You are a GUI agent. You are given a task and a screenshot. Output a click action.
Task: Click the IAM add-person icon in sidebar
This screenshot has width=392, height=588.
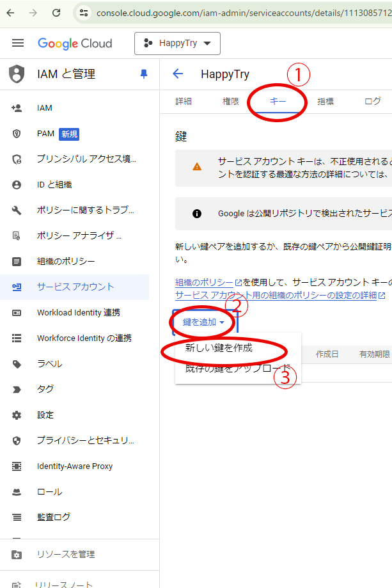click(17, 108)
